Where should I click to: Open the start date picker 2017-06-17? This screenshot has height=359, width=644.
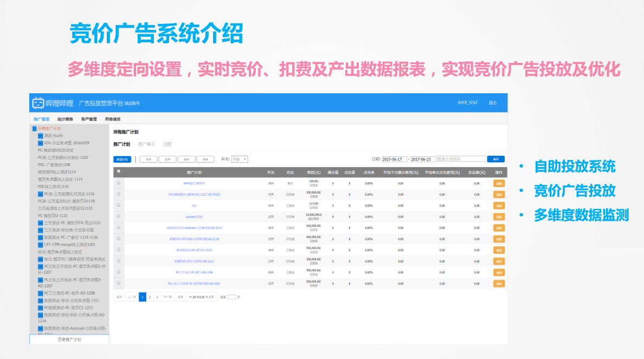(394, 159)
